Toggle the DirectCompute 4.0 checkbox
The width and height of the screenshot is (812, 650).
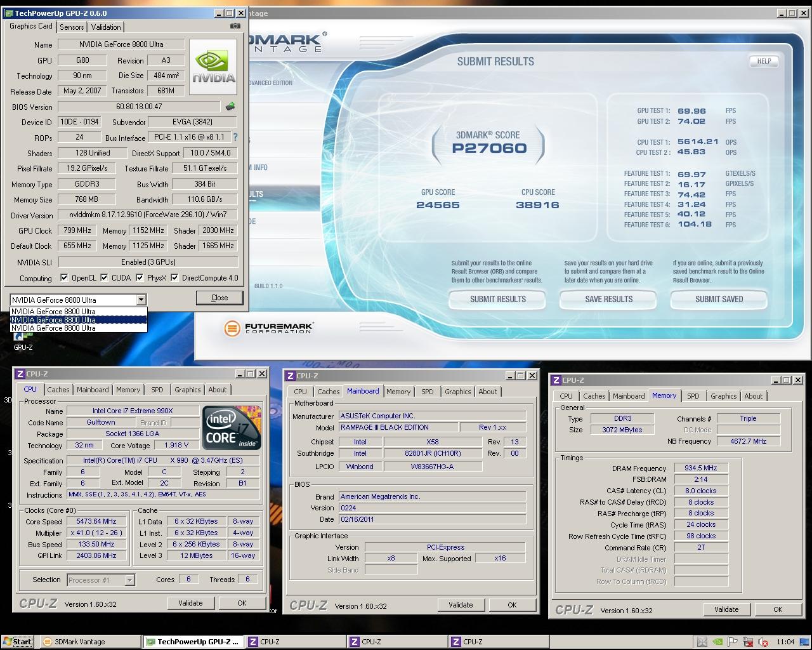174,277
